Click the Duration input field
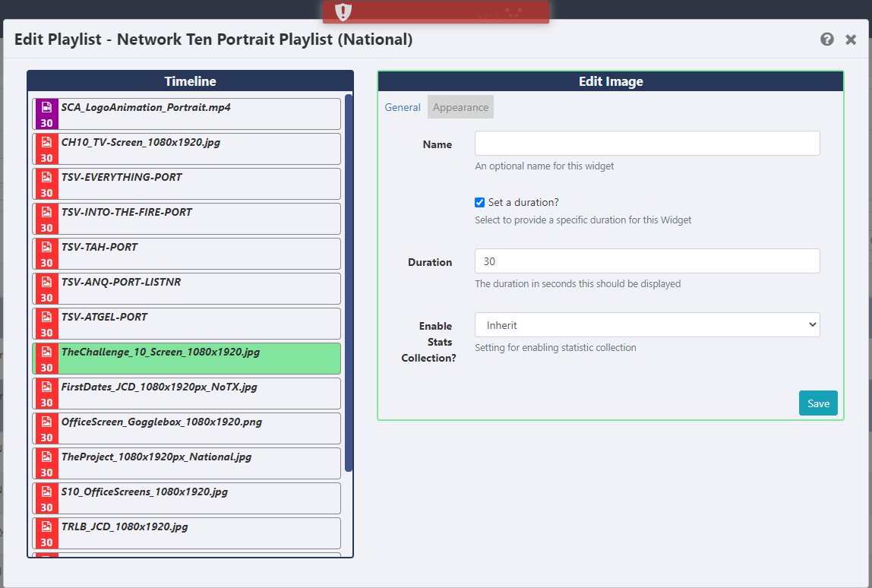 [647, 261]
